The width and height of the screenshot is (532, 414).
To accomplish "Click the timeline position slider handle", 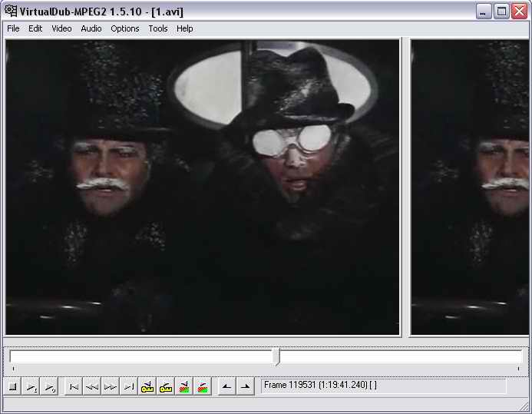I will pyautogui.click(x=277, y=356).
